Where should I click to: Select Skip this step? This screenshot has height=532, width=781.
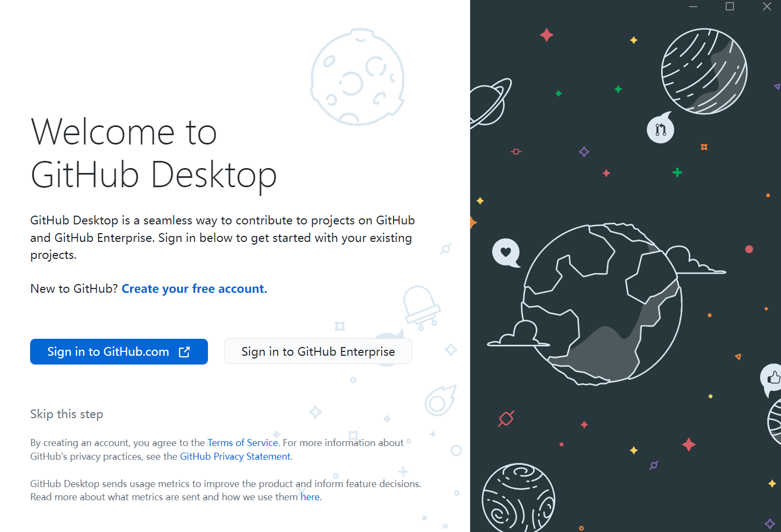pos(67,414)
